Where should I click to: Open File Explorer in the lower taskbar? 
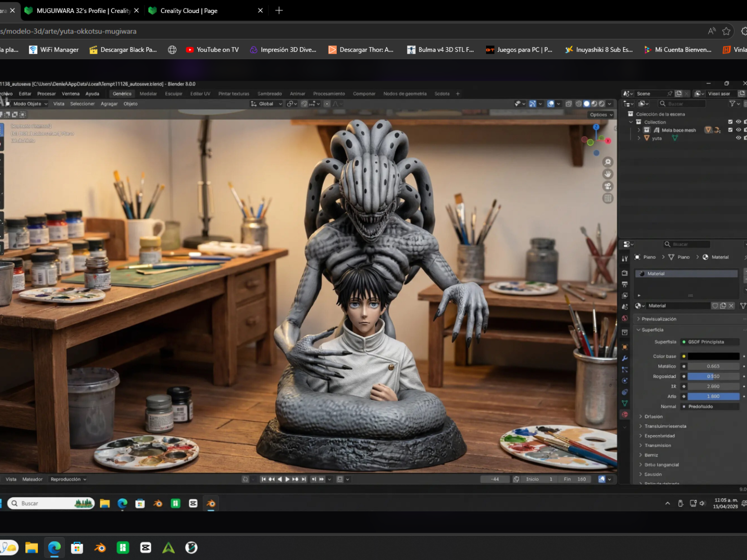click(x=31, y=548)
